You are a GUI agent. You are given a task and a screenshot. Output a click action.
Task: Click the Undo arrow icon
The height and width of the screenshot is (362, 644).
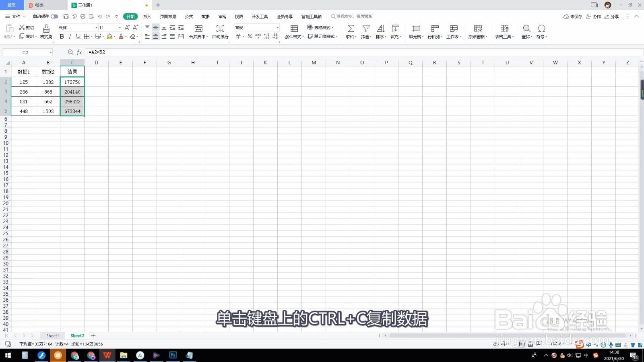pyautogui.click(x=99, y=16)
